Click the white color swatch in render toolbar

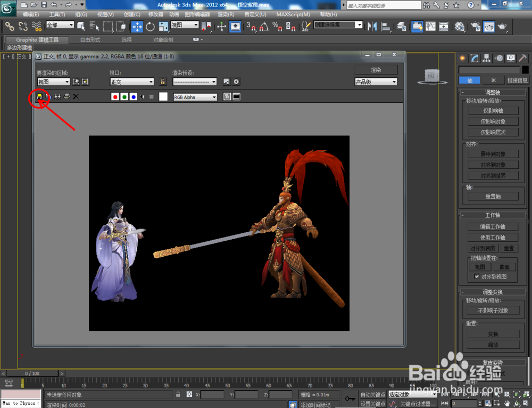pyautogui.click(x=163, y=96)
